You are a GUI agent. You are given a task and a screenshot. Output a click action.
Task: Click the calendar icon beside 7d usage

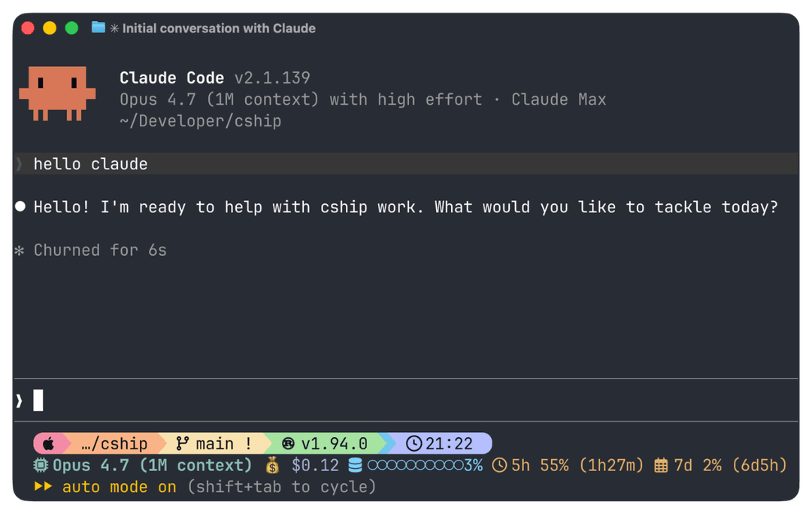tap(661, 465)
